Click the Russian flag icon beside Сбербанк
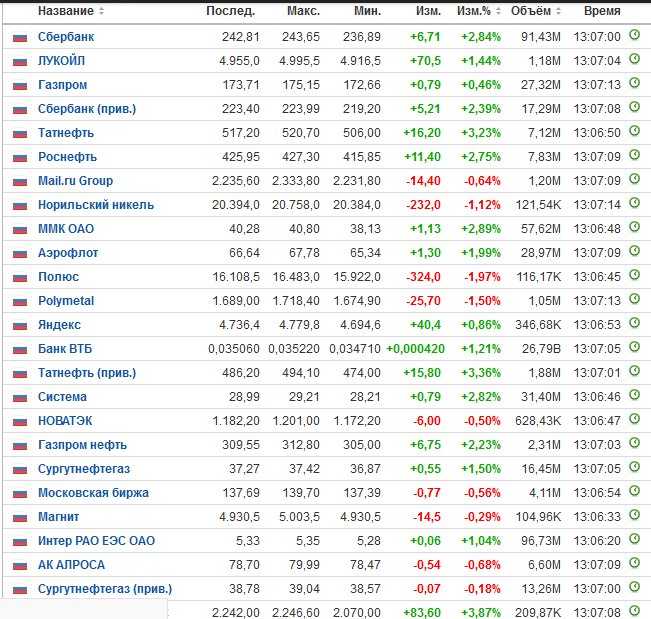The height and width of the screenshot is (619, 651). point(20,38)
